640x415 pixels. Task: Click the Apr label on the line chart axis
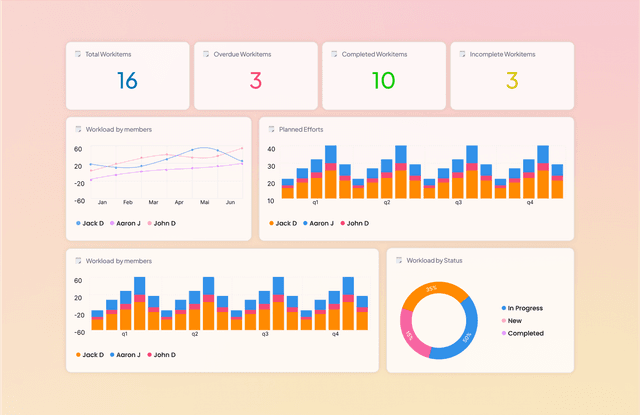[179, 202]
